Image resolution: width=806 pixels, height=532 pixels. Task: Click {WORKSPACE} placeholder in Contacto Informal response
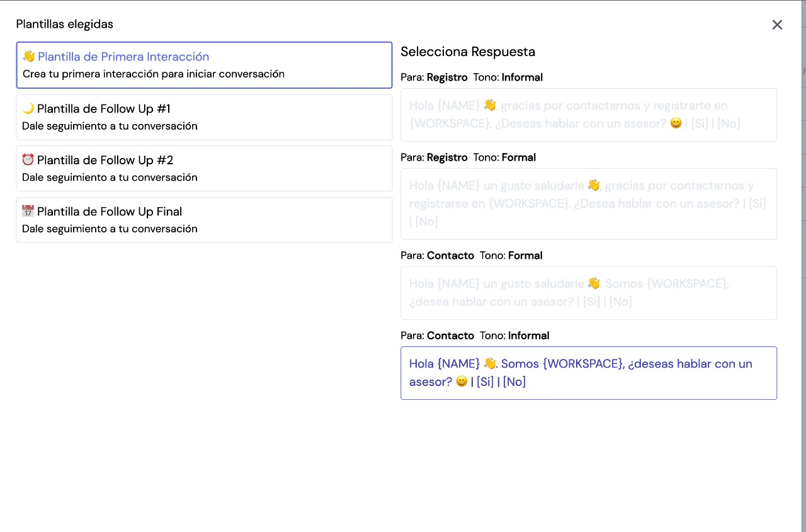coord(583,363)
